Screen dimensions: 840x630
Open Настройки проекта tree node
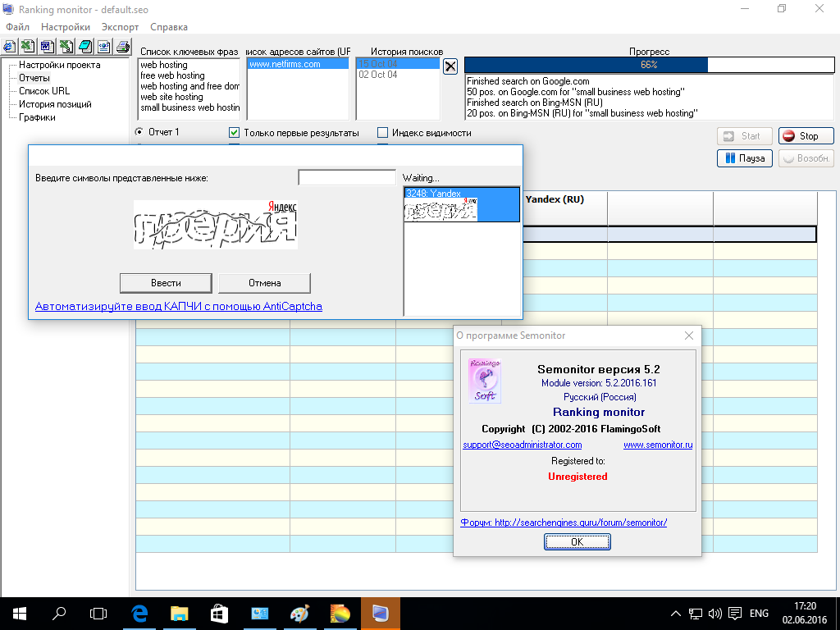click(x=59, y=65)
